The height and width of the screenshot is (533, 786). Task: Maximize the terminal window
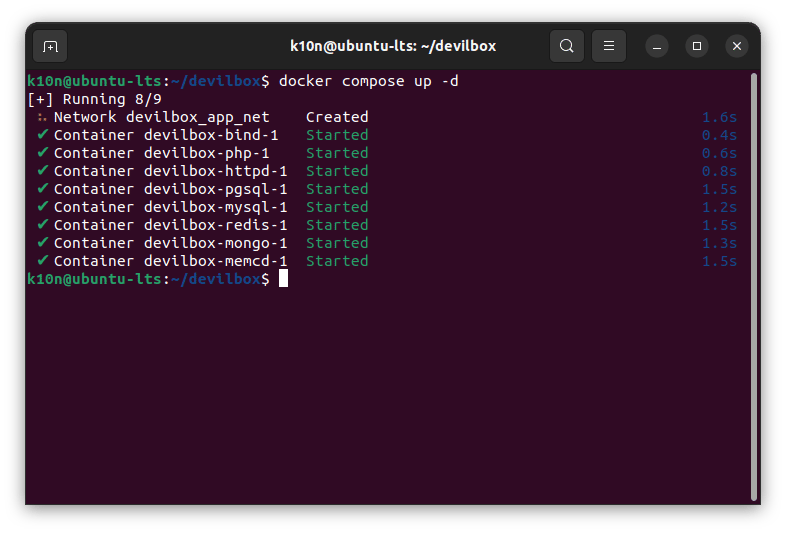tap(697, 46)
